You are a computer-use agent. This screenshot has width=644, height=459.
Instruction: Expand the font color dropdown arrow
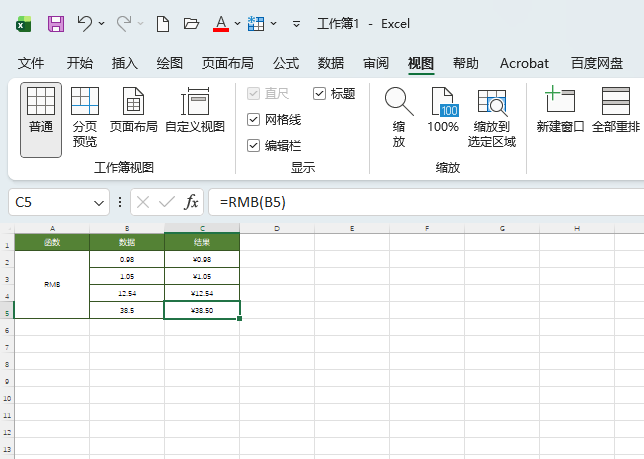pyautogui.click(x=237, y=24)
